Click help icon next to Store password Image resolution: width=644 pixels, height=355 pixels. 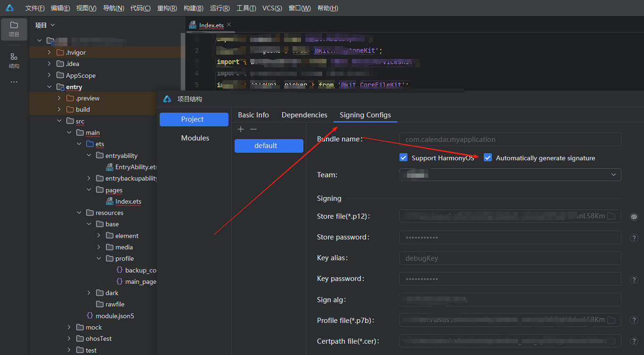click(634, 238)
